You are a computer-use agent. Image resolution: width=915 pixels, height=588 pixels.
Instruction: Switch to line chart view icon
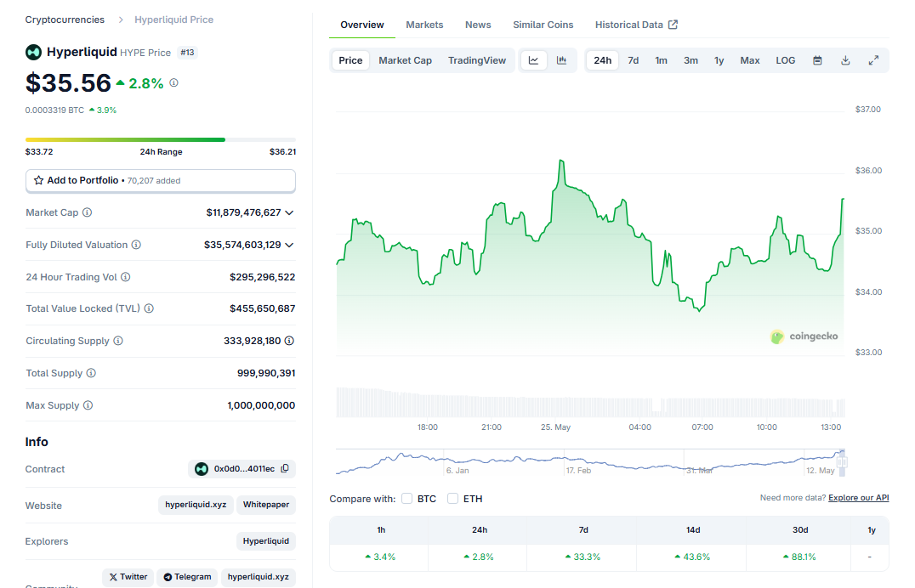pos(533,60)
